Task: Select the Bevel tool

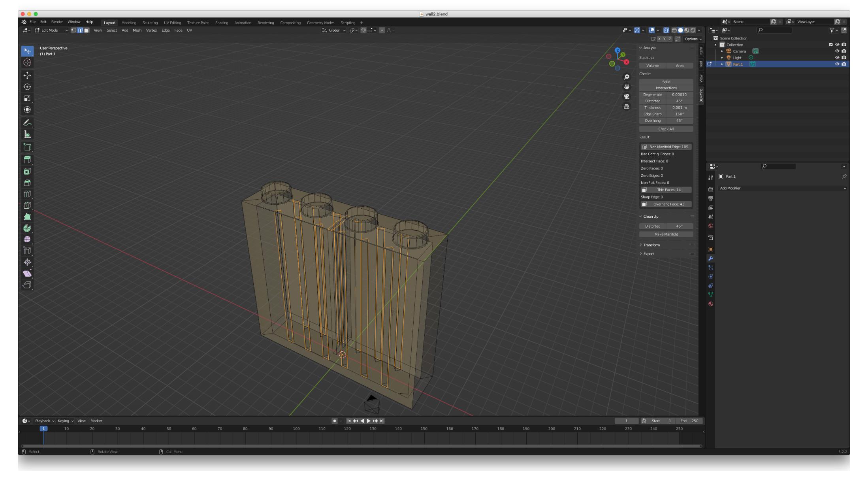Action: pyautogui.click(x=27, y=183)
